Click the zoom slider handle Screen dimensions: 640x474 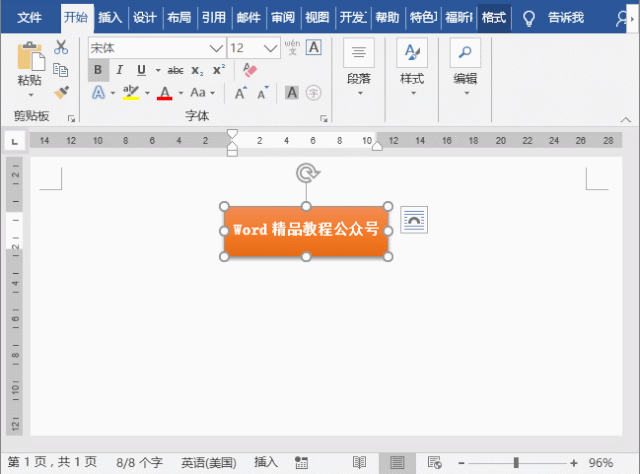click(516, 463)
